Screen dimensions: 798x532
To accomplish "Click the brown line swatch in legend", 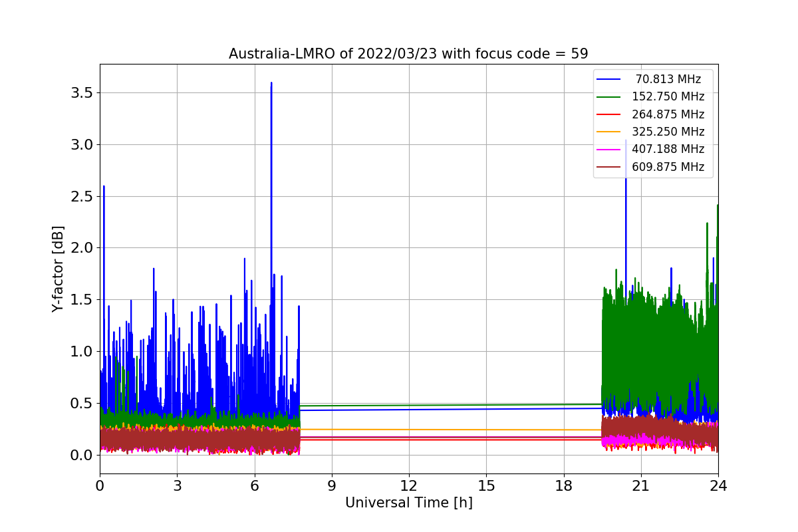I will 609,167.
